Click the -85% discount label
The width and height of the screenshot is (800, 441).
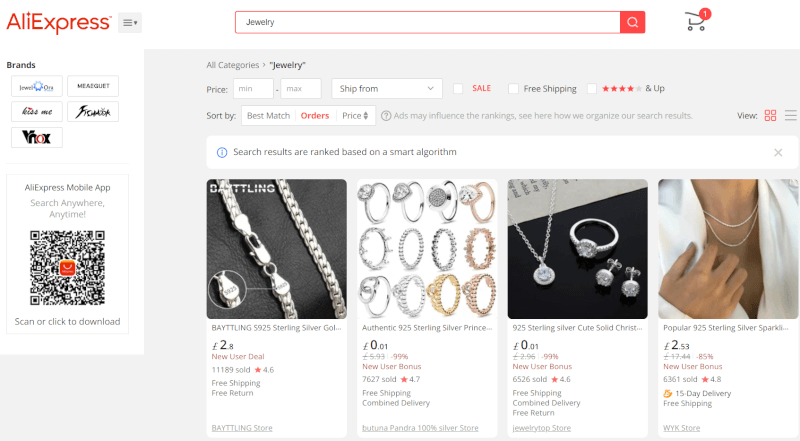705,356
